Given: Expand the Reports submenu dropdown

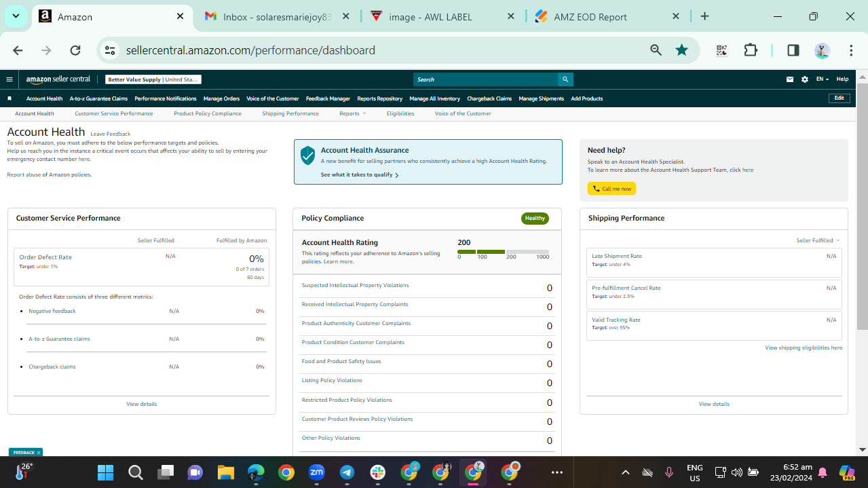Looking at the screenshot, I should pos(353,113).
